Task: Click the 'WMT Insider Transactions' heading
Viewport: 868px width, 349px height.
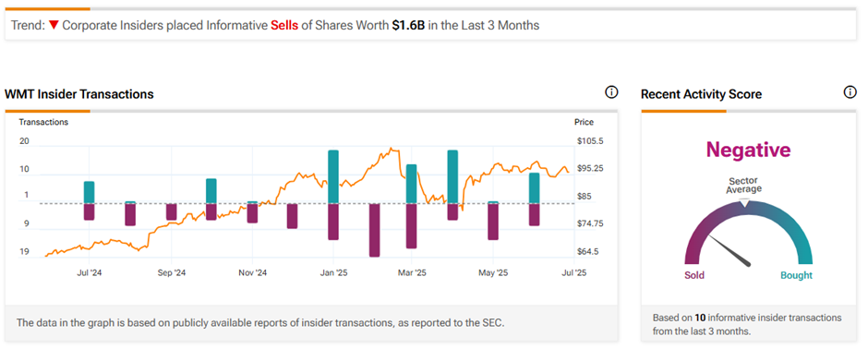Action: point(79,94)
